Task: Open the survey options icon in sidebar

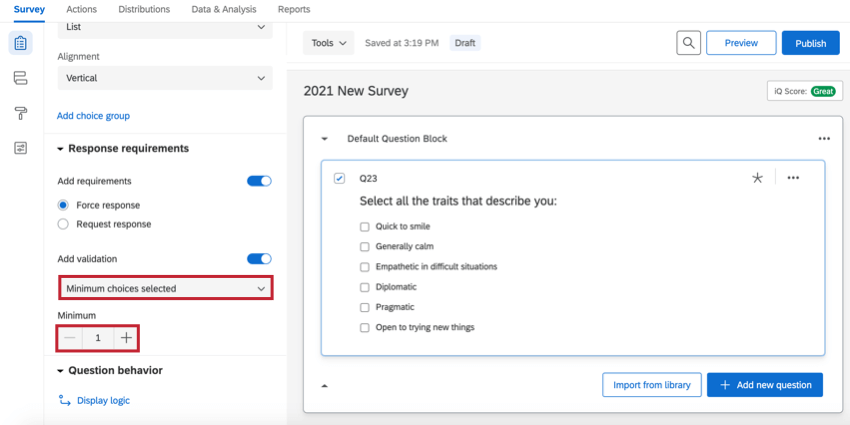Action: coord(20,148)
